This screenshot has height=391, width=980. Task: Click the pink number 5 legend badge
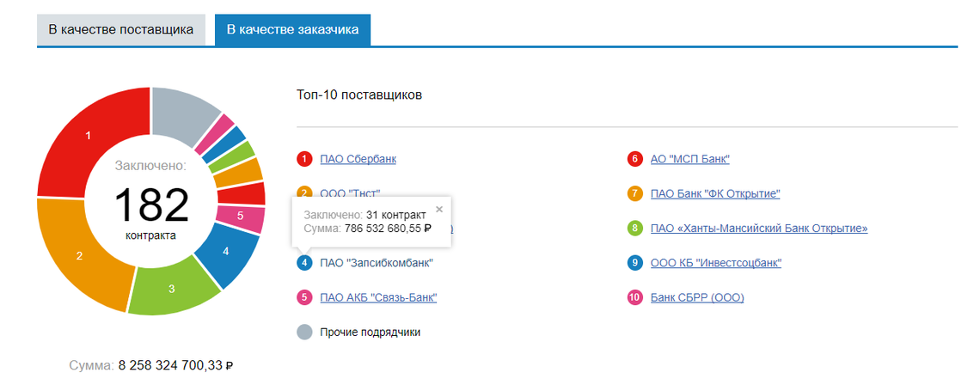coord(304,297)
